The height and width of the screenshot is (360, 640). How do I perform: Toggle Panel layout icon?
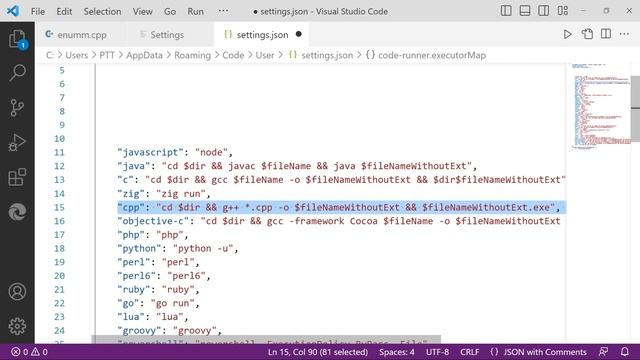(524, 11)
